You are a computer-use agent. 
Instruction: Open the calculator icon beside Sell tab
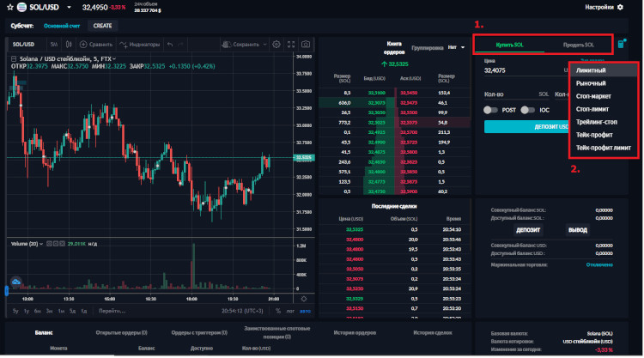[622, 44]
